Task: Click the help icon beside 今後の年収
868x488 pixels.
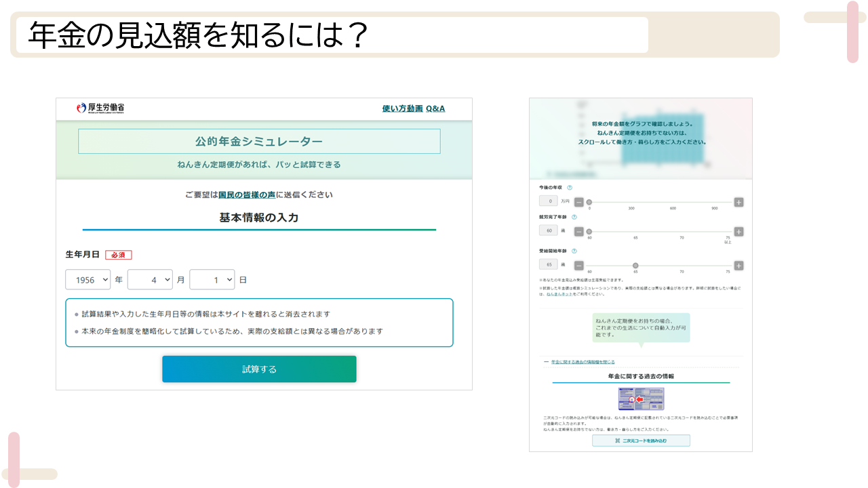Action: [570, 188]
